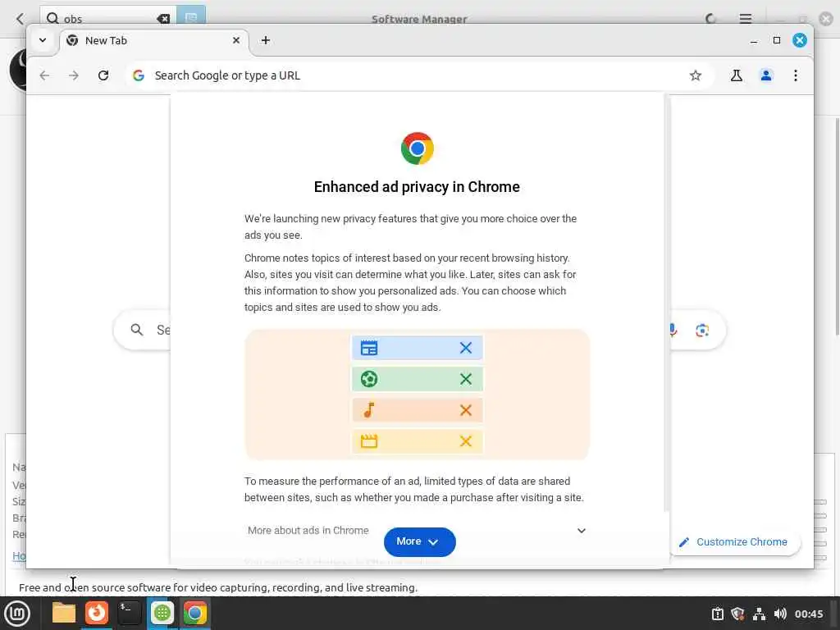Switch to Chrome in the taskbar
Image resolution: width=840 pixels, height=630 pixels.
pos(195,613)
